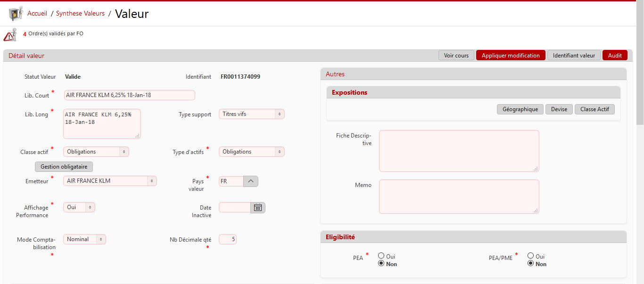Expand the Classe actif dropdown
The width and height of the screenshot is (644, 284).
point(96,152)
